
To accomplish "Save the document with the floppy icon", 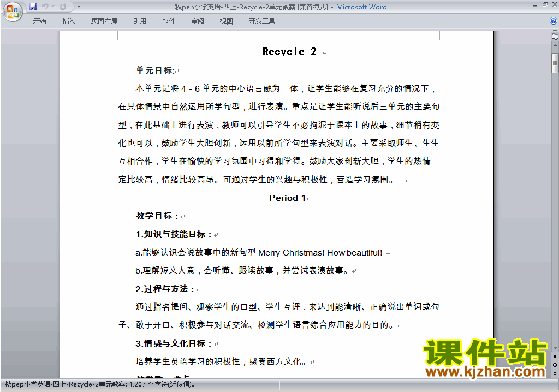I will 33,7.
